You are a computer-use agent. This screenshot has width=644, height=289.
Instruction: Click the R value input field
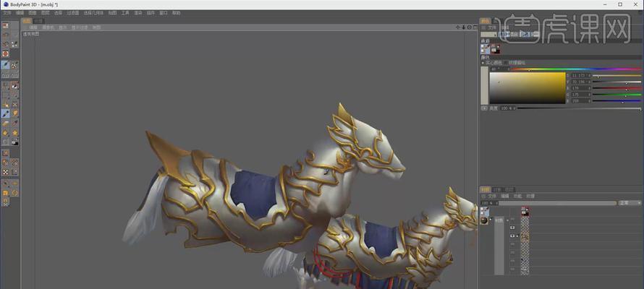click(x=580, y=88)
